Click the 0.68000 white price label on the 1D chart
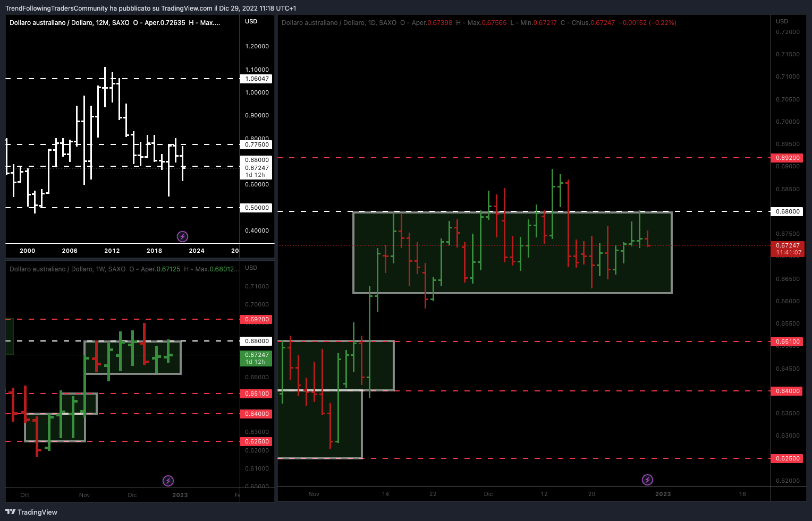Screen dimensions: 812x521 [787, 211]
